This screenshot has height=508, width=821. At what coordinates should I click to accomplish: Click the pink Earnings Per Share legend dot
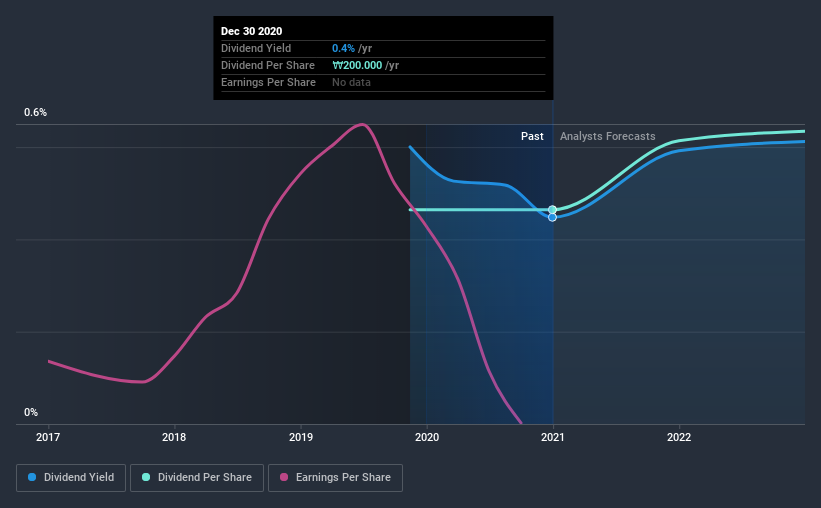coord(284,477)
